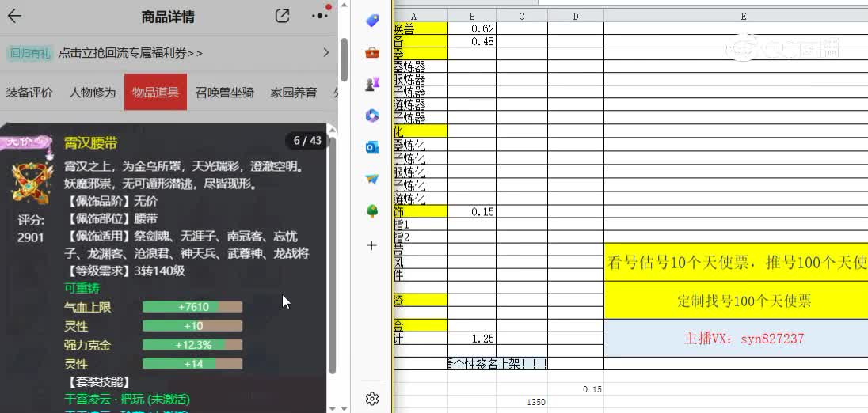Screen dimensions: 868x413
Task: Open the green tree sidebar icon
Action: [372, 210]
